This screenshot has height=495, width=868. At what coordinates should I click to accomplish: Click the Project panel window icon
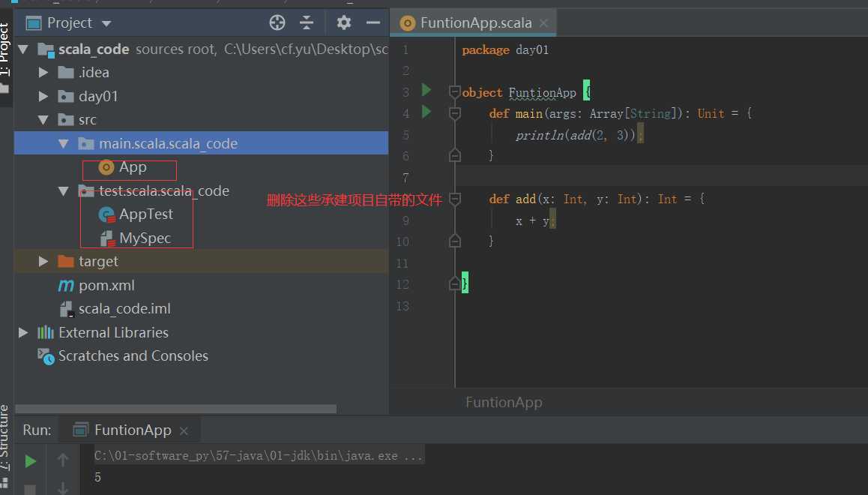tap(34, 23)
